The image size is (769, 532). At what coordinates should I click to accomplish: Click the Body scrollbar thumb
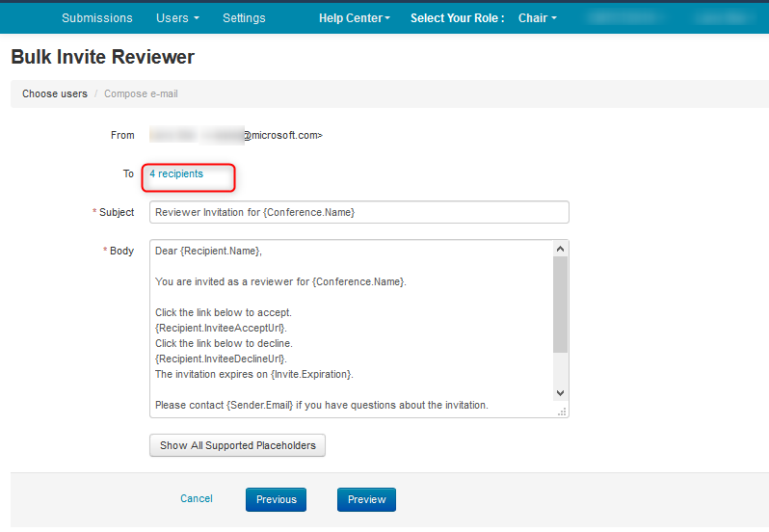561,305
